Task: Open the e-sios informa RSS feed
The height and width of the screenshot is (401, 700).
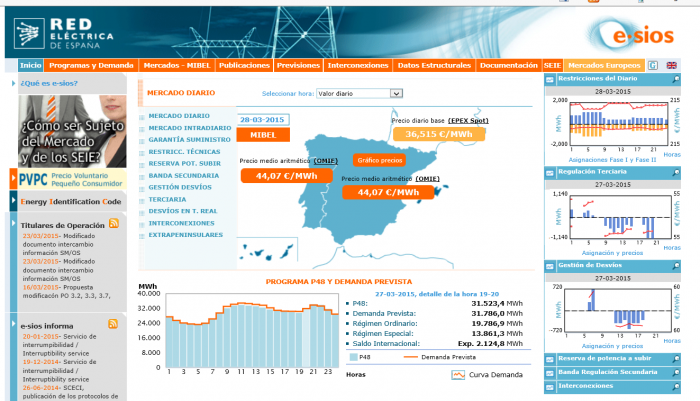Action: (x=113, y=324)
